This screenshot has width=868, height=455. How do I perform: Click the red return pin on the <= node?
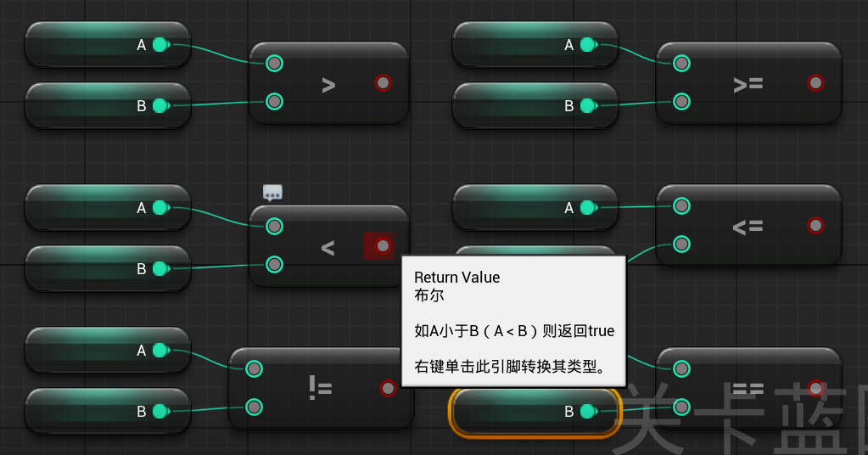(x=815, y=225)
